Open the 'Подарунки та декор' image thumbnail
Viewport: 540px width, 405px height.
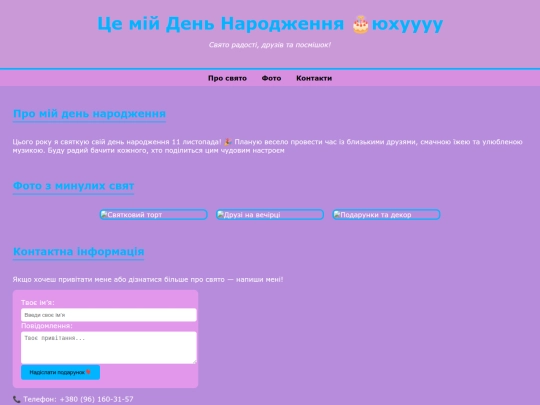pyautogui.click(x=386, y=215)
